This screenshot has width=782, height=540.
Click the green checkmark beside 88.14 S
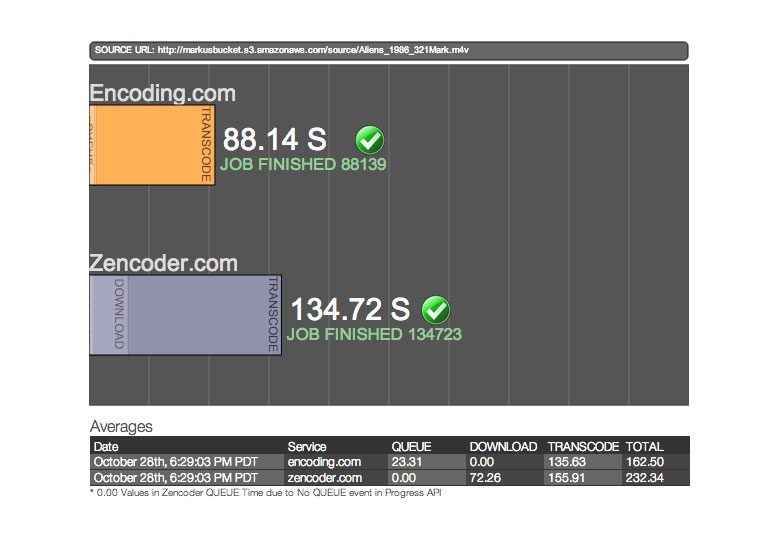[x=370, y=140]
